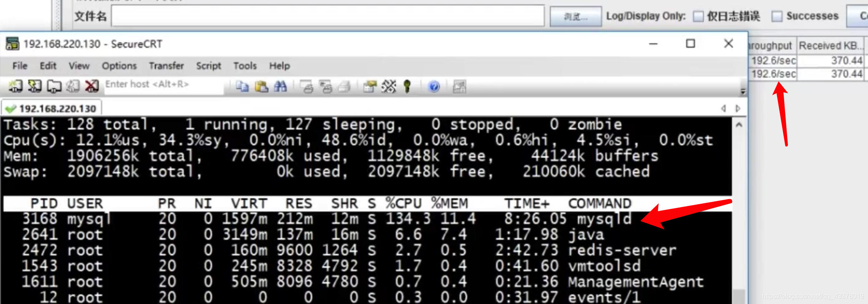
Task: Click the Mem: 1906256k total line
Action: (x=331, y=156)
